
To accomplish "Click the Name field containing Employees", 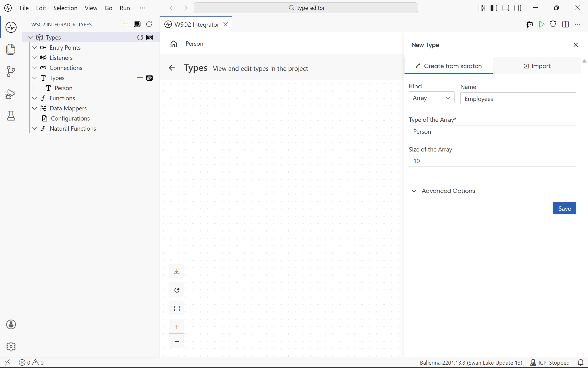I will [x=518, y=98].
